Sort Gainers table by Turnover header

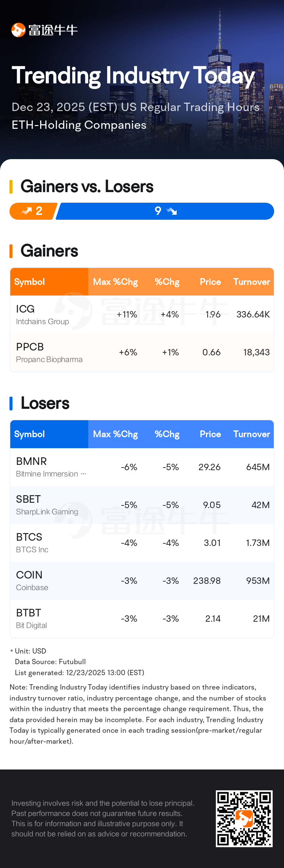coord(251,282)
